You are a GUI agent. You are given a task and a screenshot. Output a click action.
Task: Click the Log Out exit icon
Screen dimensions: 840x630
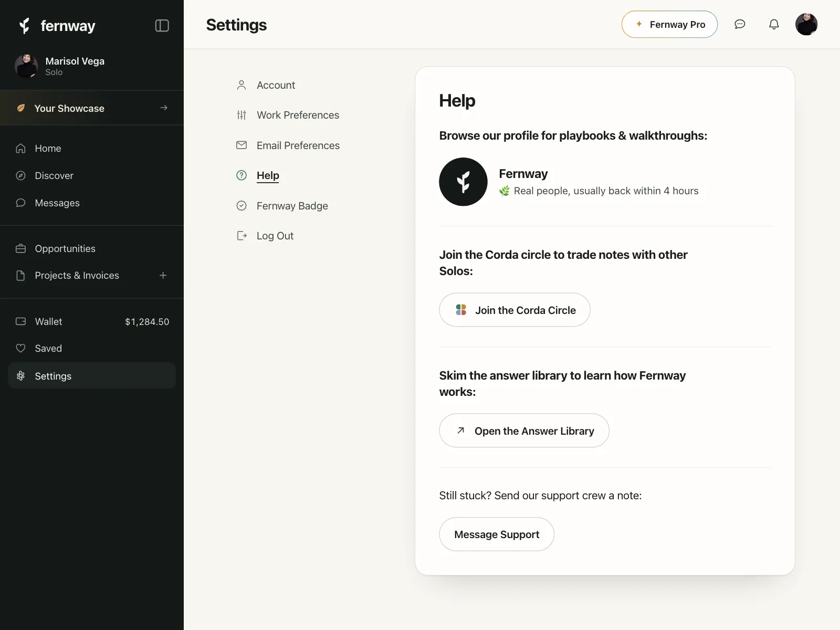241,236
